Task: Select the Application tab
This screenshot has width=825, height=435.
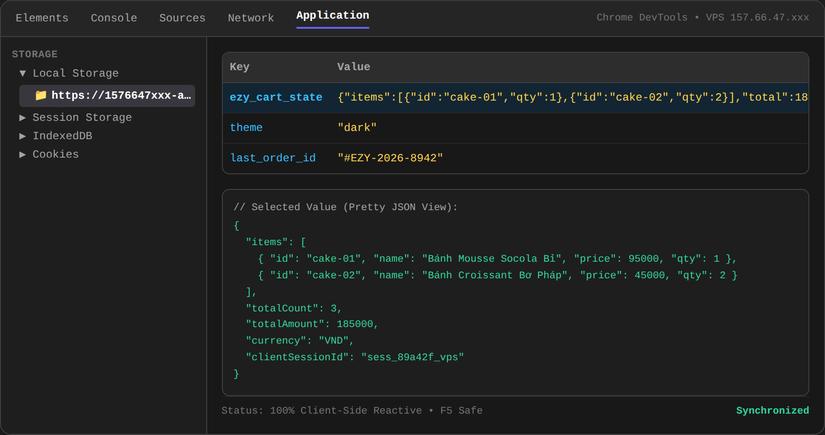Action: 333,16
